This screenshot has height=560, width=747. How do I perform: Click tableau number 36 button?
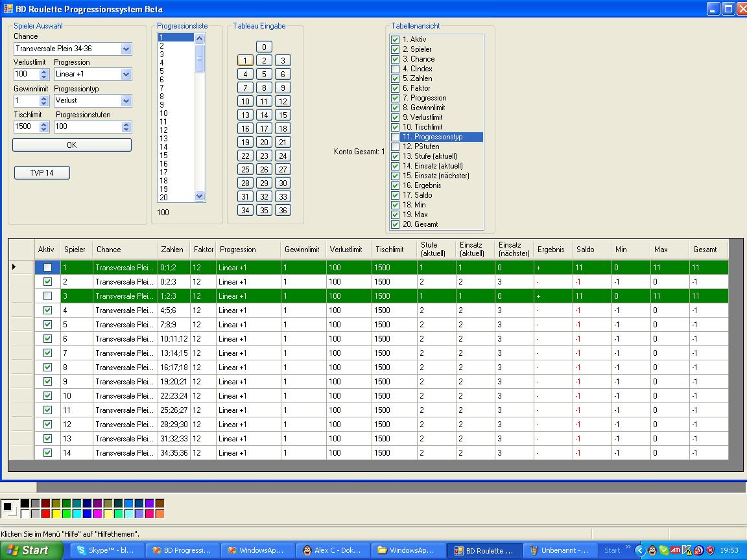coord(283,210)
